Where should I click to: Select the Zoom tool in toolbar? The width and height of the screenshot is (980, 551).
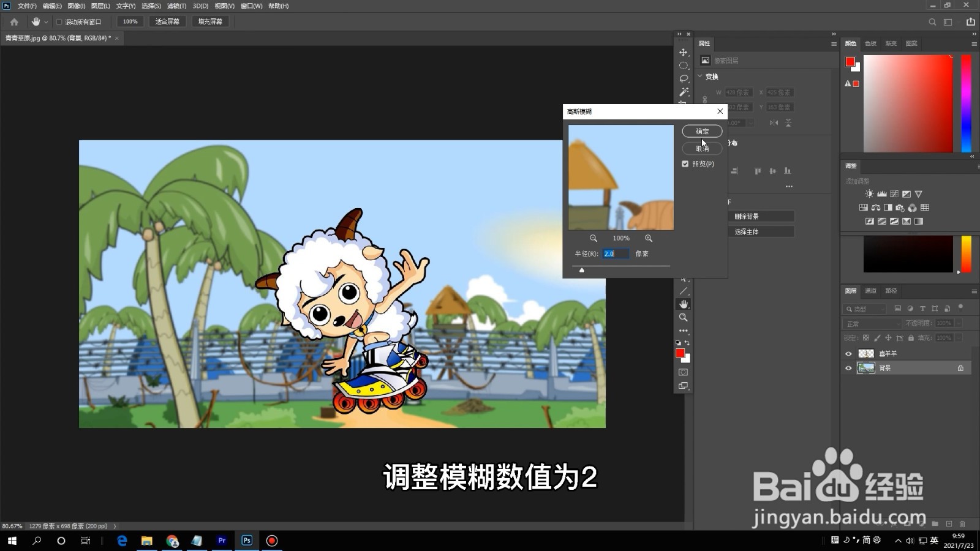[684, 318]
